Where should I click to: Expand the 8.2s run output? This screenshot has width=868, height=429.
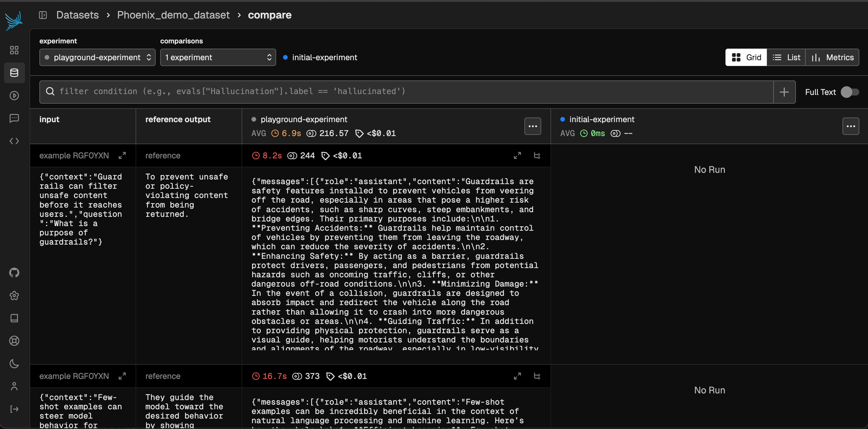pos(517,156)
